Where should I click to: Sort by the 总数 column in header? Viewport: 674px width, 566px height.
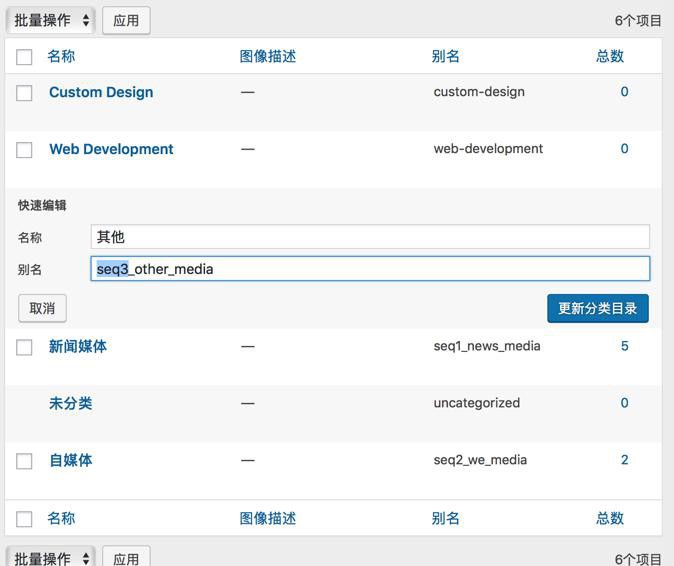point(610,56)
